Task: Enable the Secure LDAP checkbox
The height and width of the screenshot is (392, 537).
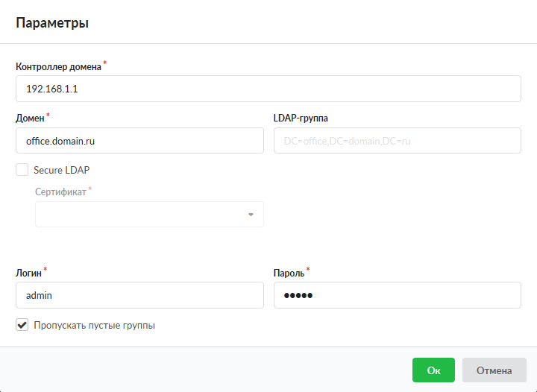Action: 22,170
